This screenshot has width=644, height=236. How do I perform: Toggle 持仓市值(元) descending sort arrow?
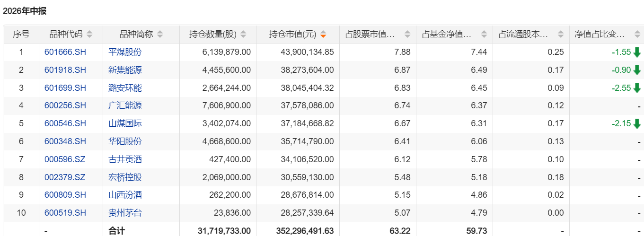[x=323, y=34]
